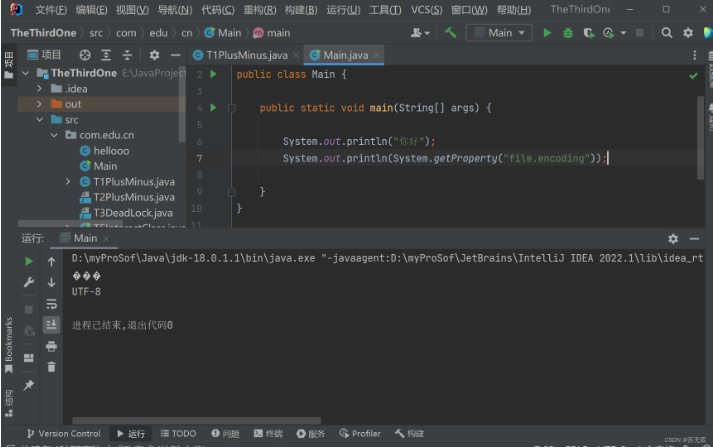Open the 文件(F) menu
Screen dimensions: 713x448
51,9
